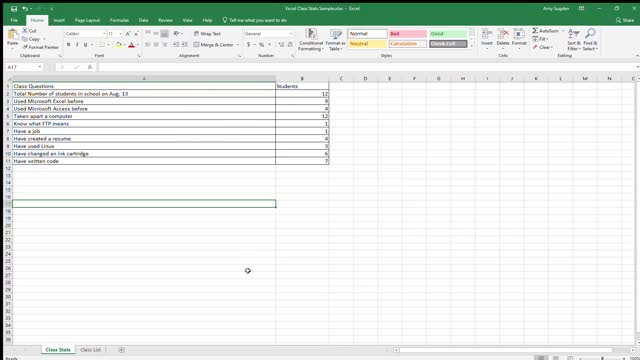The height and width of the screenshot is (360, 640).
Task: Open Conditional Formatting menu
Action: (x=311, y=40)
